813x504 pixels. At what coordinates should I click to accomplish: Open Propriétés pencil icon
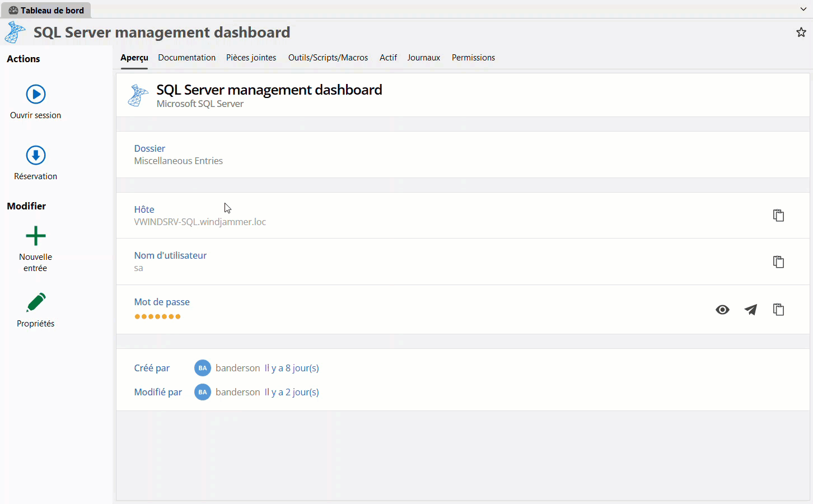click(36, 302)
